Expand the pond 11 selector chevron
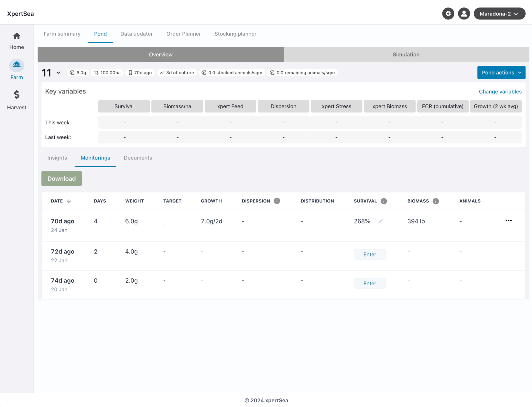The image size is (532, 407). tap(58, 72)
